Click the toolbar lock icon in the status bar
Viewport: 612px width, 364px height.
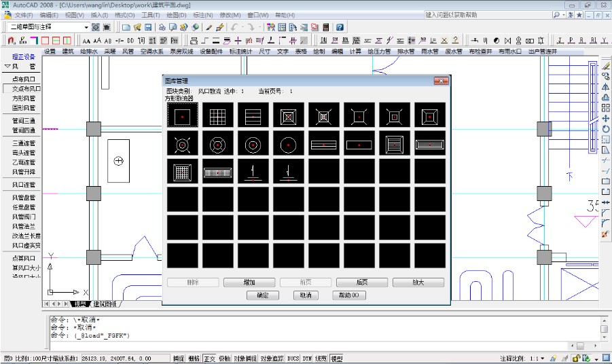(x=575, y=359)
